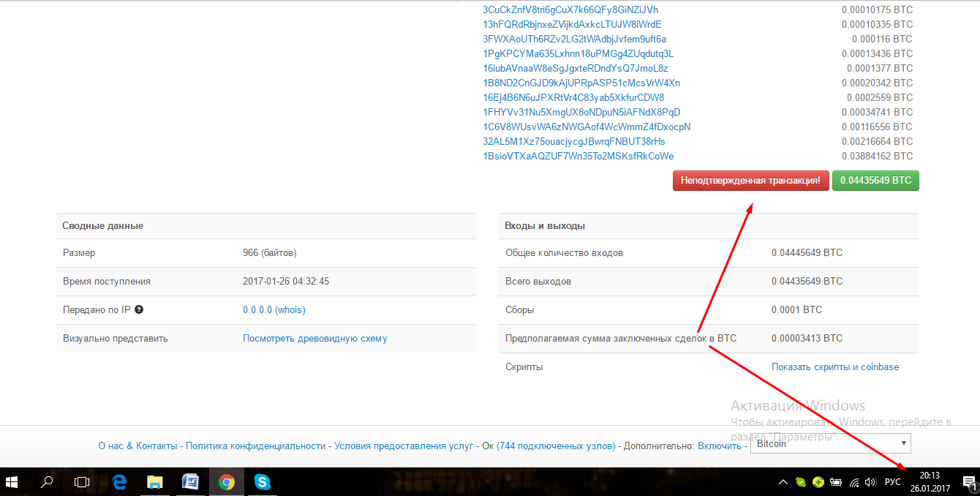Open Политика конфиденциальности footer link
The height and width of the screenshot is (496, 980).
(256, 446)
